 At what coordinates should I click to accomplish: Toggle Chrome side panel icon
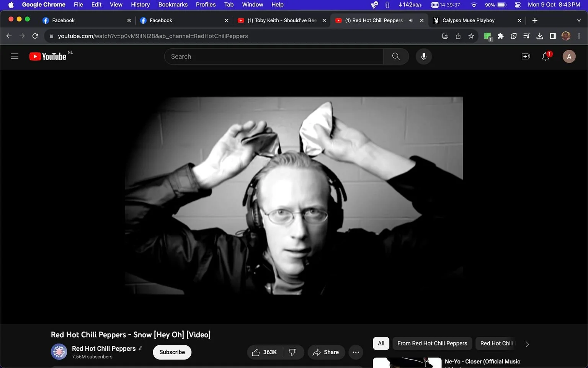(553, 36)
